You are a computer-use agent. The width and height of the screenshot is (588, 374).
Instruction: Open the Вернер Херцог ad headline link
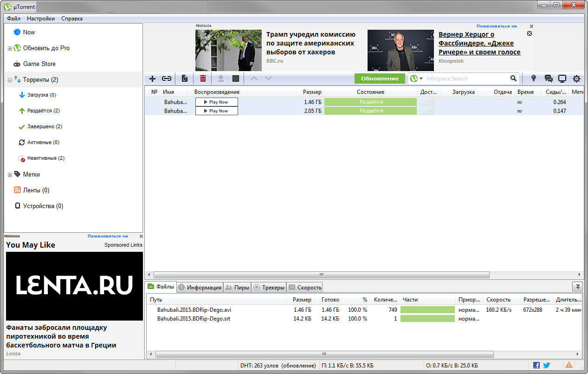click(479, 43)
